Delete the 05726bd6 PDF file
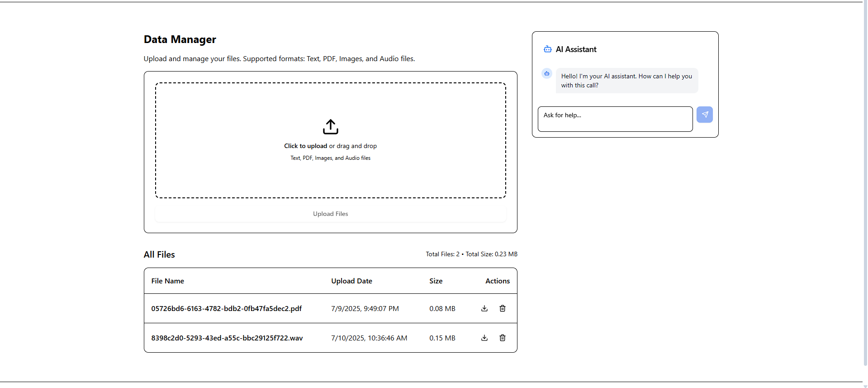This screenshot has height=388, width=868. click(503, 308)
